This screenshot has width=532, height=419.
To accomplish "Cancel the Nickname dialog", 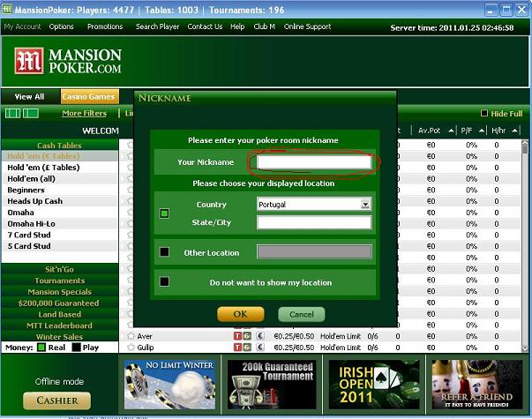I will pos(301,314).
